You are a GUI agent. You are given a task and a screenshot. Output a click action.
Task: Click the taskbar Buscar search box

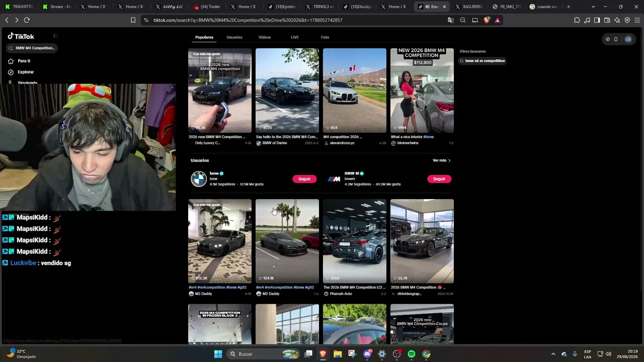pos(264,354)
